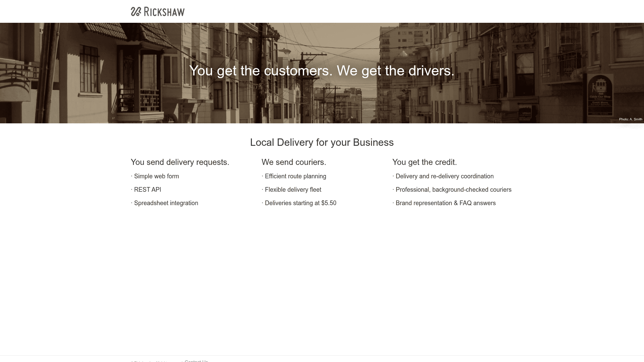
Task: Click the 'Photo: A. Smith' credit
Action: point(631,119)
